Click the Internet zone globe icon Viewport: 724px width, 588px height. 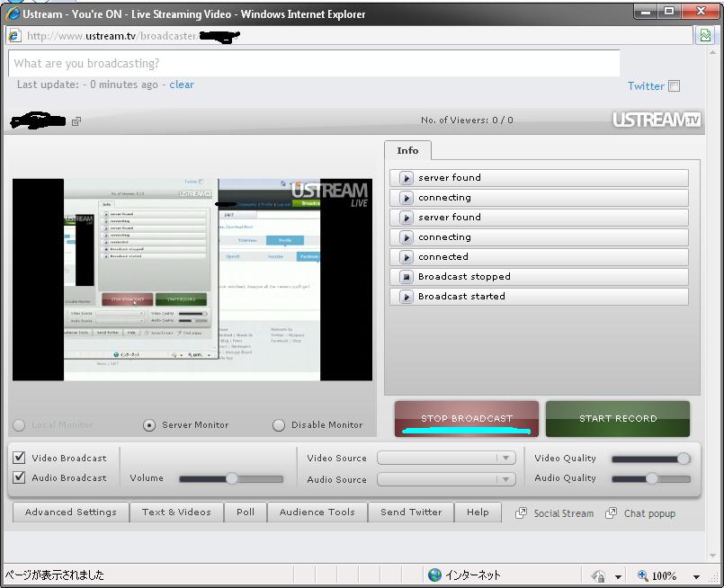click(434, 575)
